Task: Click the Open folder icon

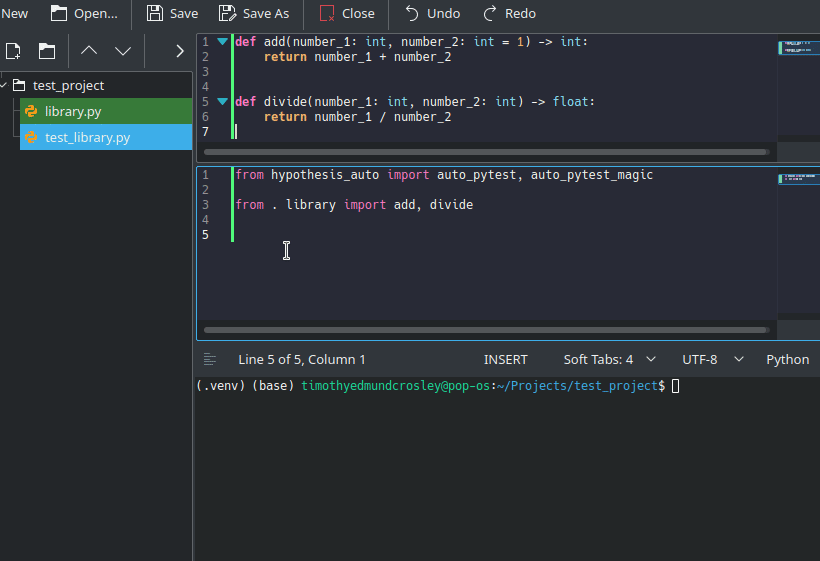Action: [59, 14]
